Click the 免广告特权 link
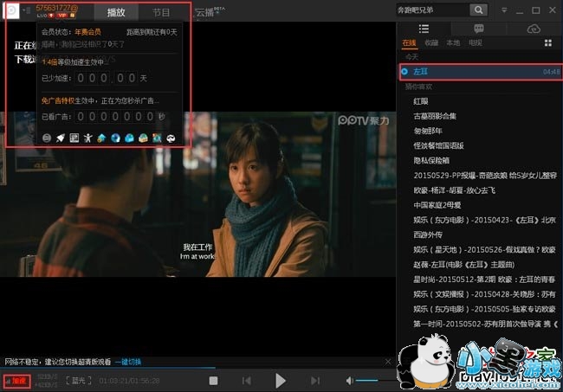The width and height of the screenshot is (563, 392). click(x=58, y=100)
